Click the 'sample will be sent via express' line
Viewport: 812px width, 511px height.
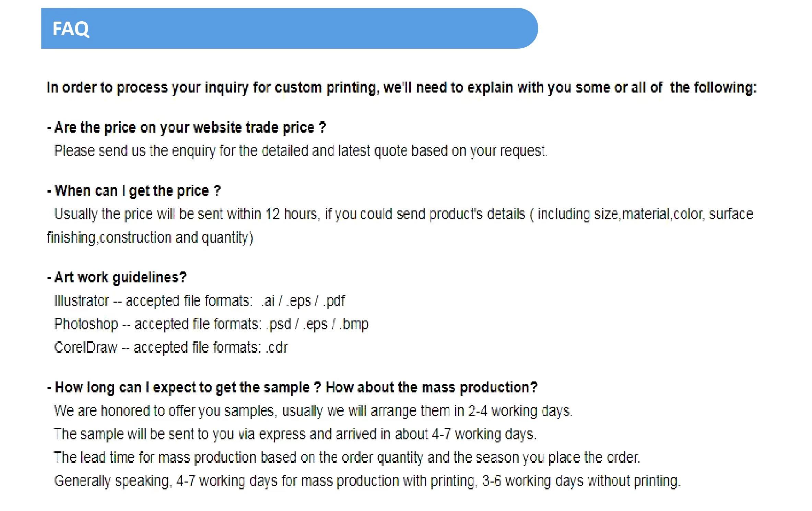click(x=295, y=434)
